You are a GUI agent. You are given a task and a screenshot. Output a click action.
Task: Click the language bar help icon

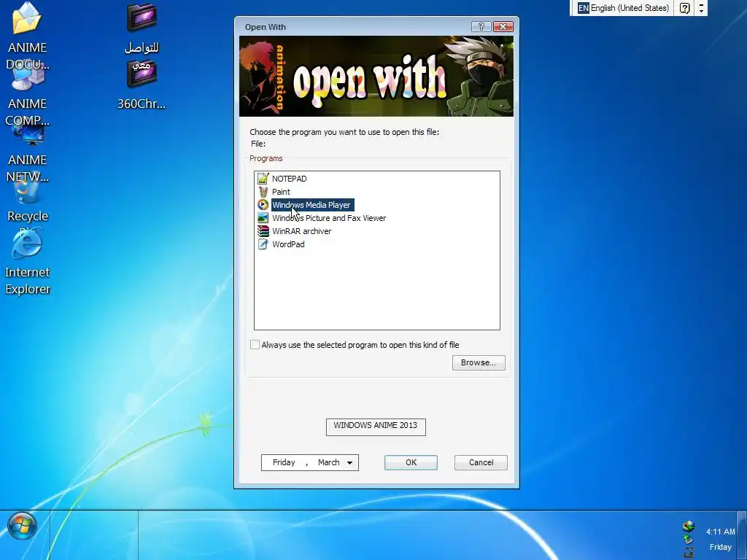(684, 8)
